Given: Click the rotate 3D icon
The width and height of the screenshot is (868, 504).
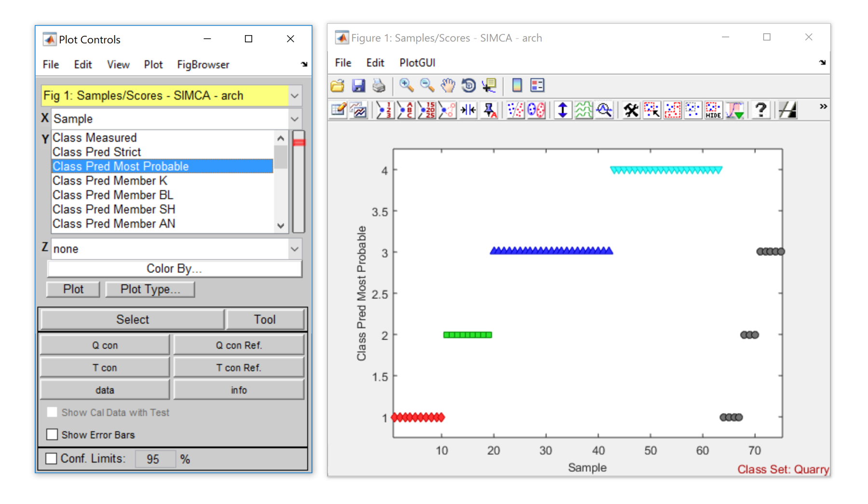Looking at the screenshot, I should 468,85.
